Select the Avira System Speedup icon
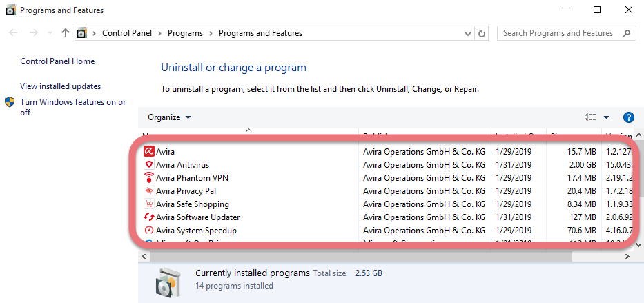This screenshot has height=303, width=644. 148,231
